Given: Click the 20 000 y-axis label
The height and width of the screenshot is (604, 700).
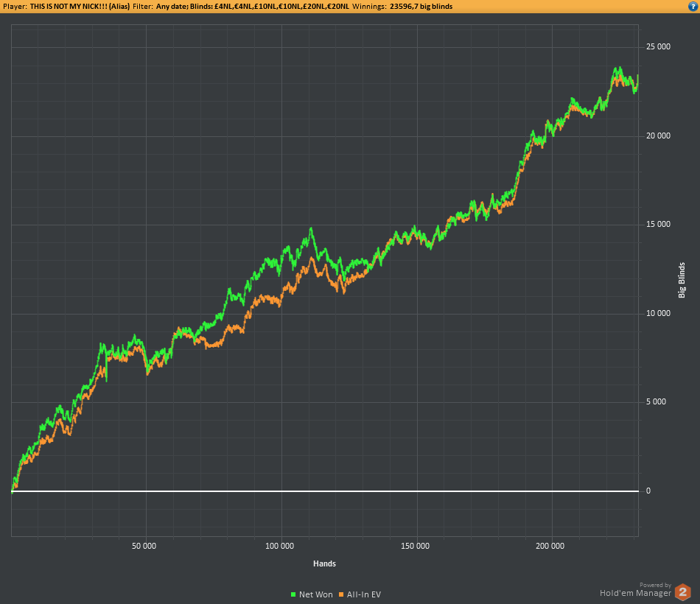Looking at the screenshot, I should coord(658,136).
